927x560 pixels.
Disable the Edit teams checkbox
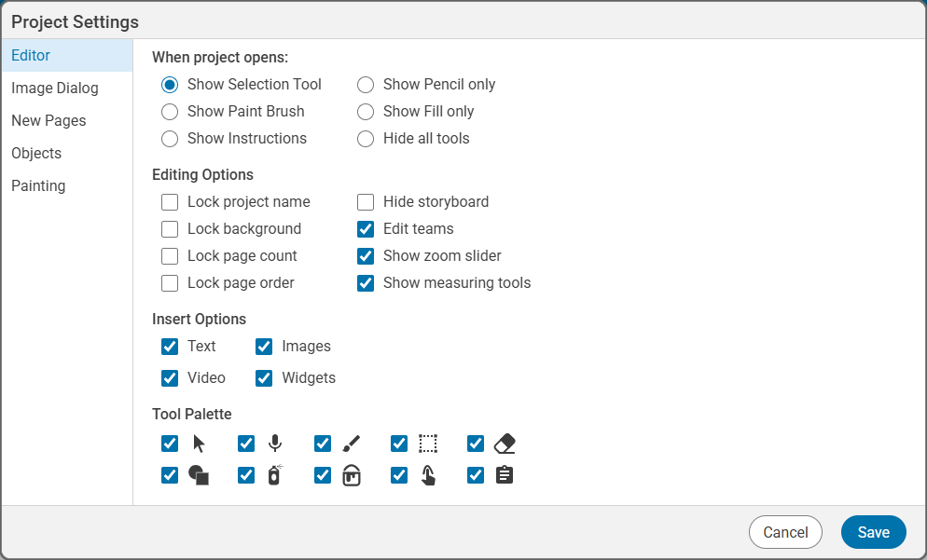(365, 228)
